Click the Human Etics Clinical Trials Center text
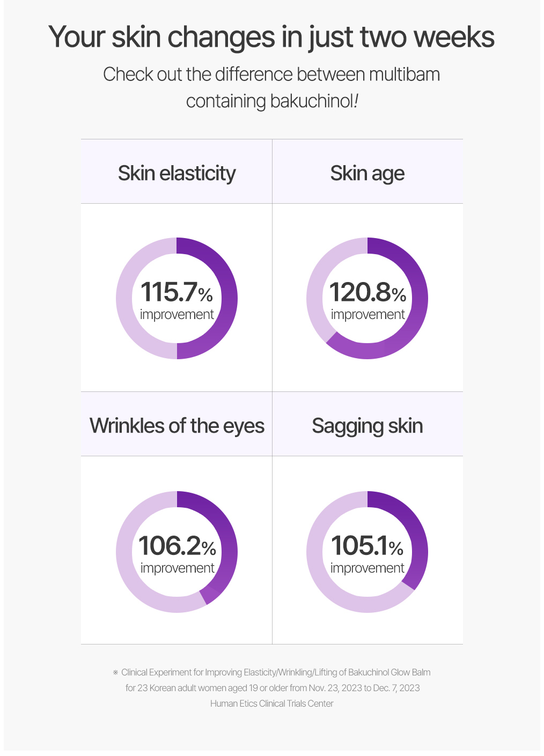 pos(271,703)
